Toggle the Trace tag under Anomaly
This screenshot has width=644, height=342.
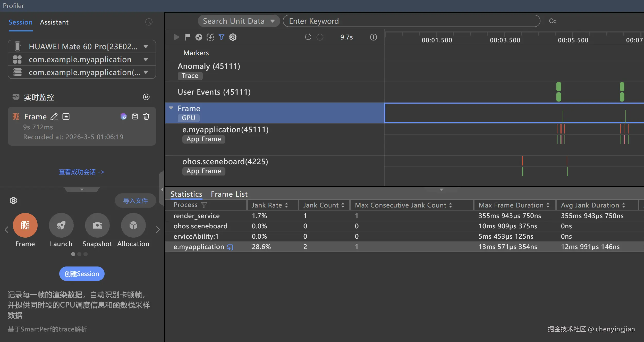[190, 76]
